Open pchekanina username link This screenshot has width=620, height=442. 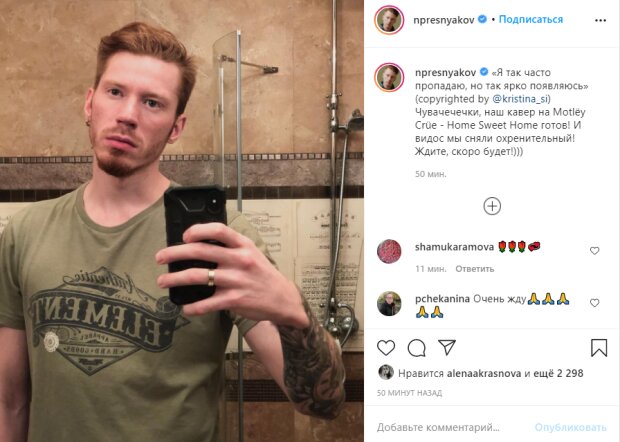point(442,298)
